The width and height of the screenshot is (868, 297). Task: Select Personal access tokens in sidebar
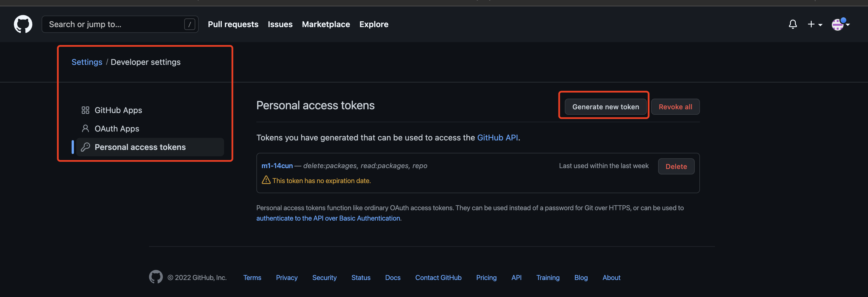tap(150, 147)
